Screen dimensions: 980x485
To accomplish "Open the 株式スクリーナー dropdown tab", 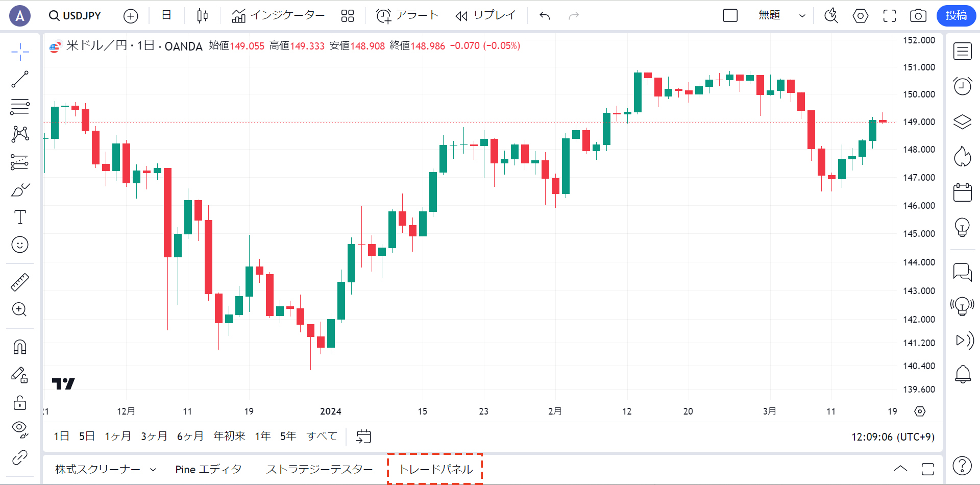I will point(106,469).
